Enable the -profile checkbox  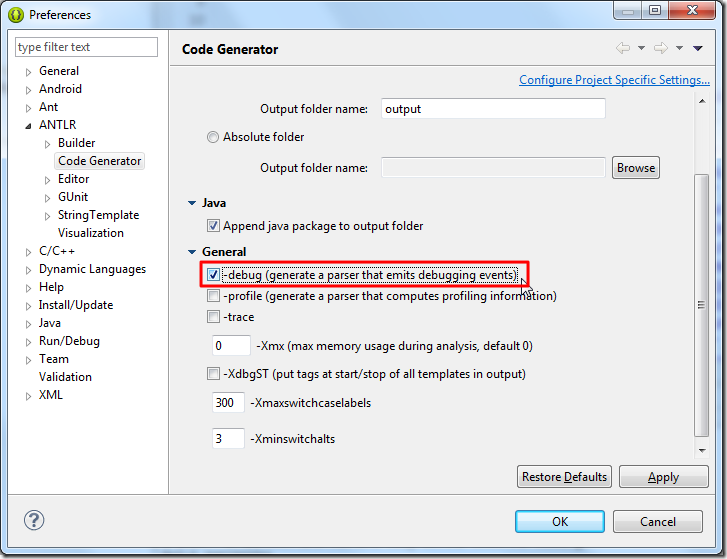pyautogui.click(x=213, y=296)
